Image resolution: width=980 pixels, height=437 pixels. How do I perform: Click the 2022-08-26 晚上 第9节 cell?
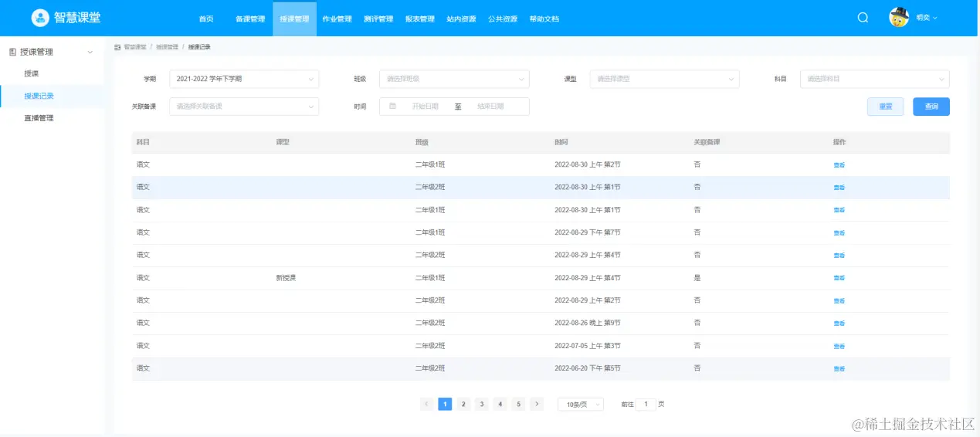[x=588, y=323]
